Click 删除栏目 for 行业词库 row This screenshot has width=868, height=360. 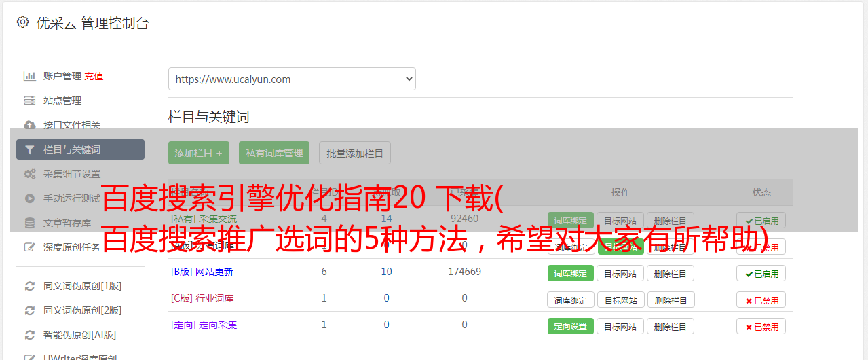tap(670, 300)
